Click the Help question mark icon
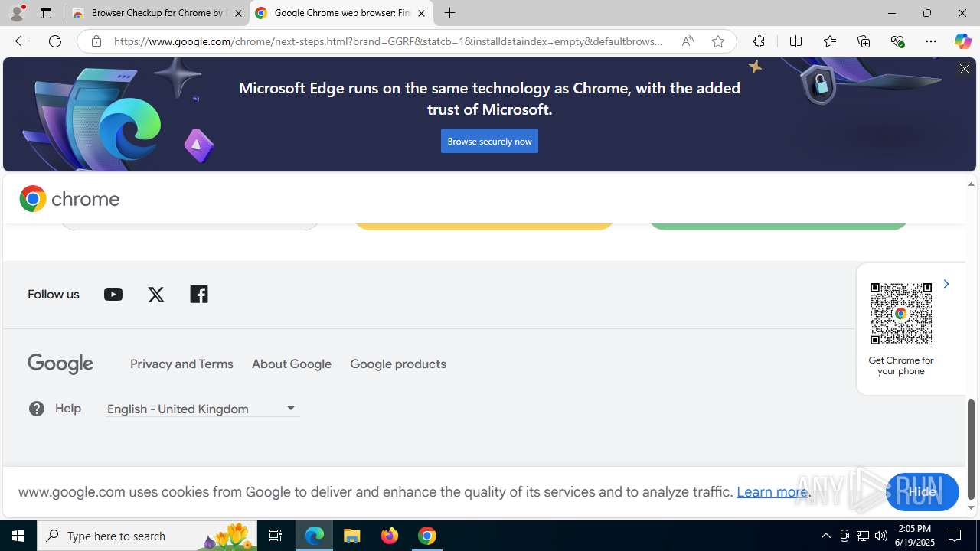Viewport: 980px width, 551px height. [x=37, y=409]
